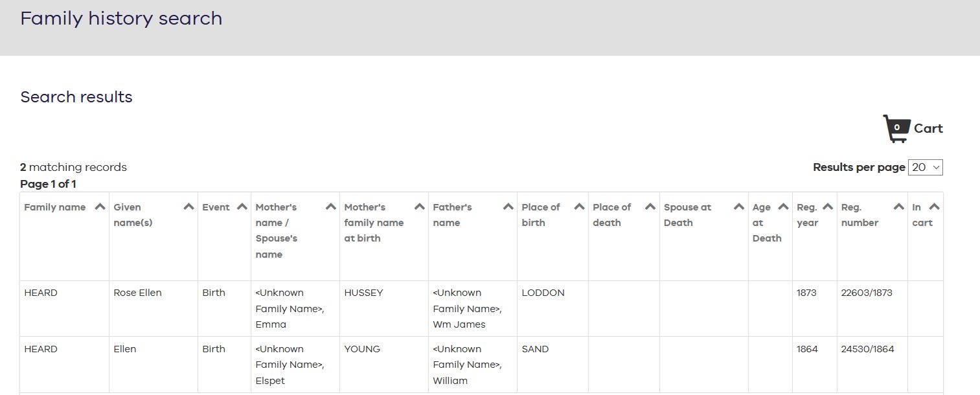This screenshot has height=395, width=980.
Task: Sort by Reg. year column arrow
Action: point(827,207)
